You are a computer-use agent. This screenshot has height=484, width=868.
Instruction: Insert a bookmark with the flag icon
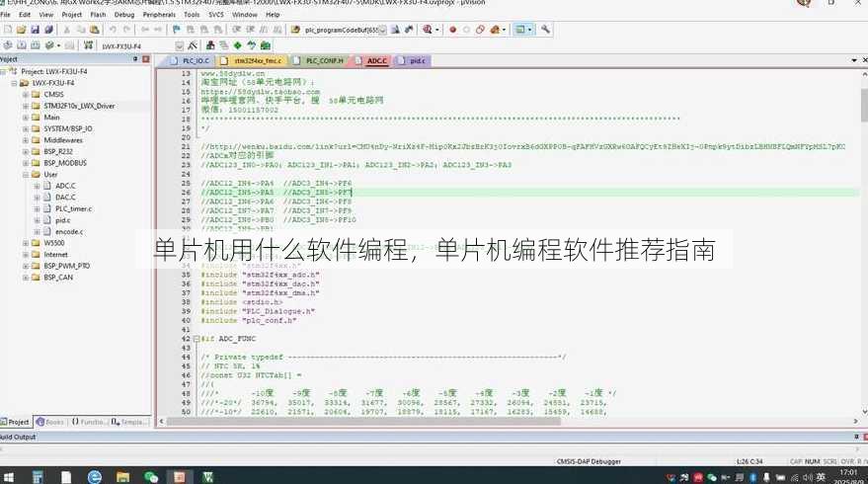(176, 30)
